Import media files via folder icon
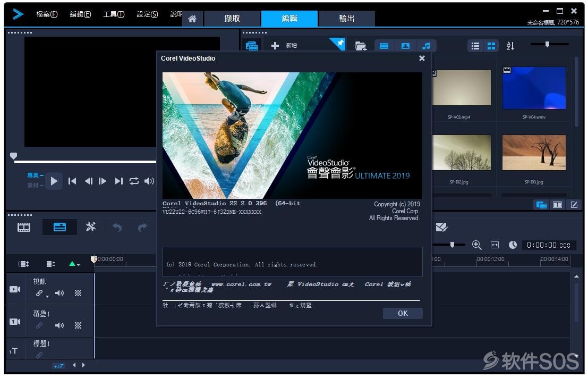The width and height of the screenshot is (588, 377). click(361, 46)
